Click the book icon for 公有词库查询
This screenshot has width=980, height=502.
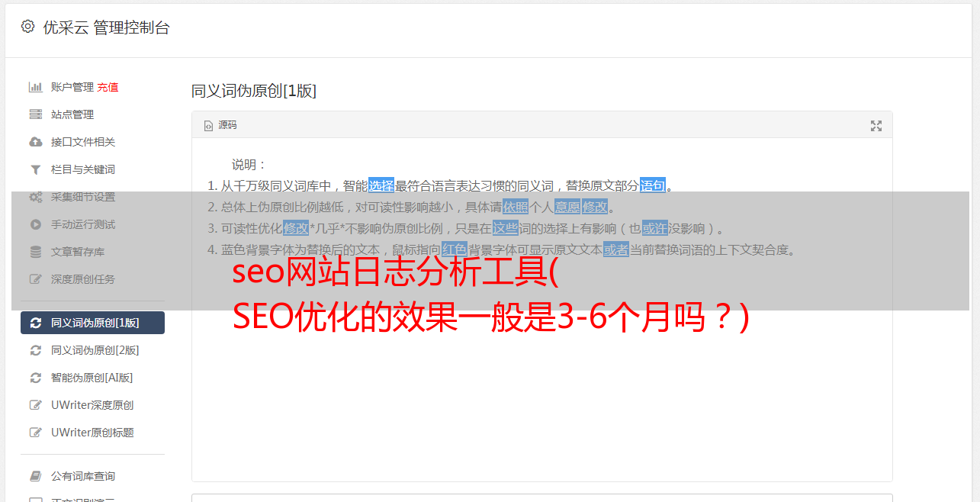click(35, 476)
